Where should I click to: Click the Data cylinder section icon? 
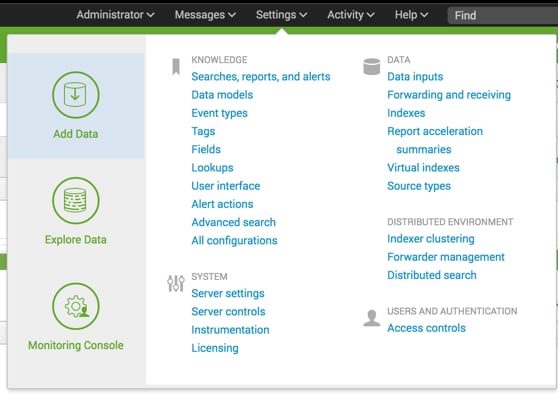(372, 67)
